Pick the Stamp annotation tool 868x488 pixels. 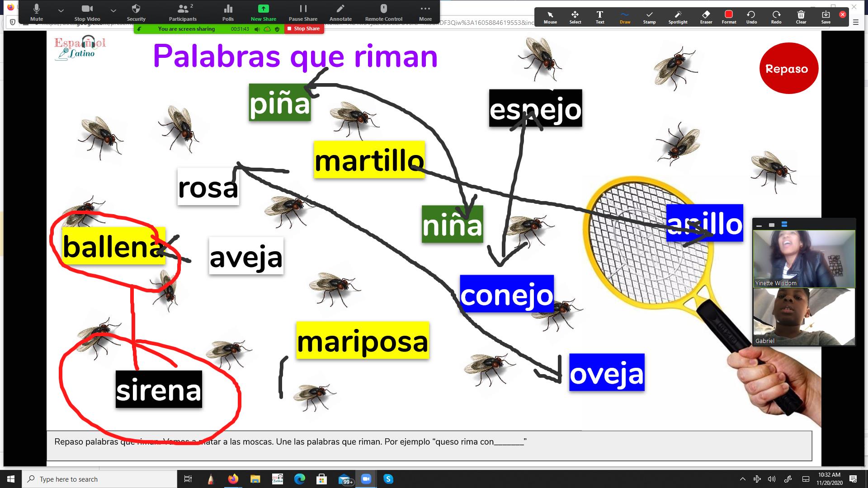click(x=649, y=17)
